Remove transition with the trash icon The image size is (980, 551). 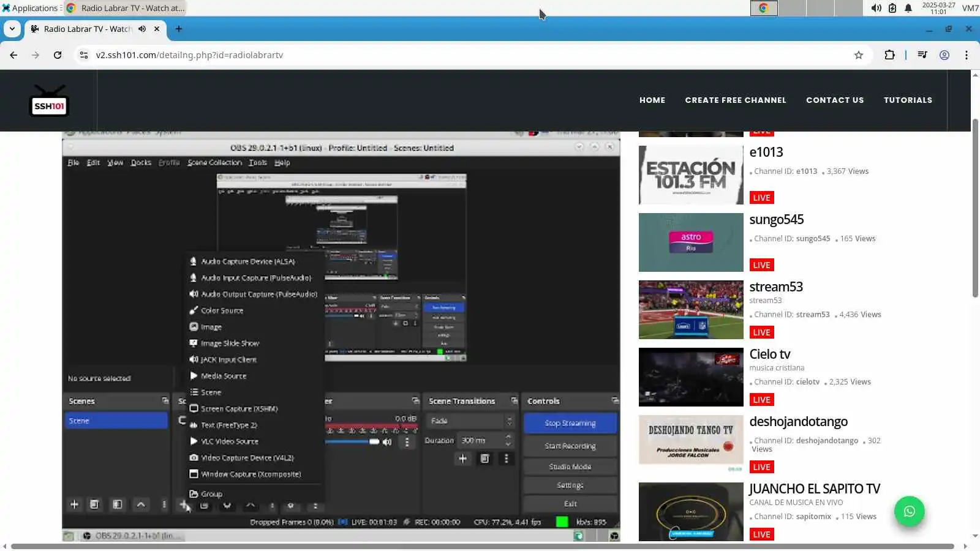click(484, 459)
